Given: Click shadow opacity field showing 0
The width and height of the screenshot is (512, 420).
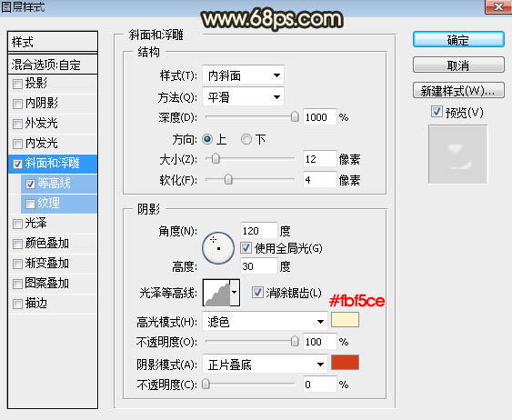Looking at the screenshot, I should pos(319,385).
